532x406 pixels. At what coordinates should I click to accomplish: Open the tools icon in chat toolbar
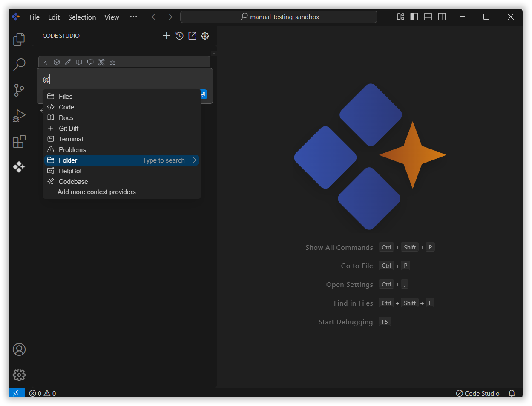click(x=101, y=62)
